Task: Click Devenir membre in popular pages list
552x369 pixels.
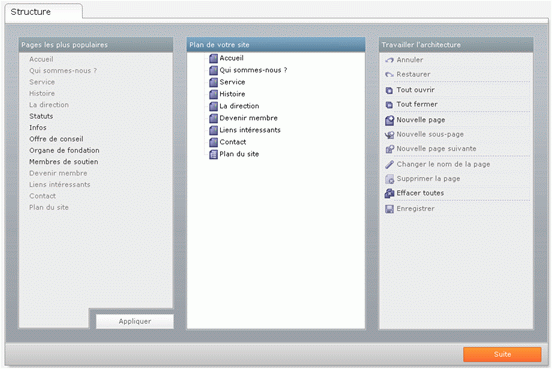Action: point(58,173)
